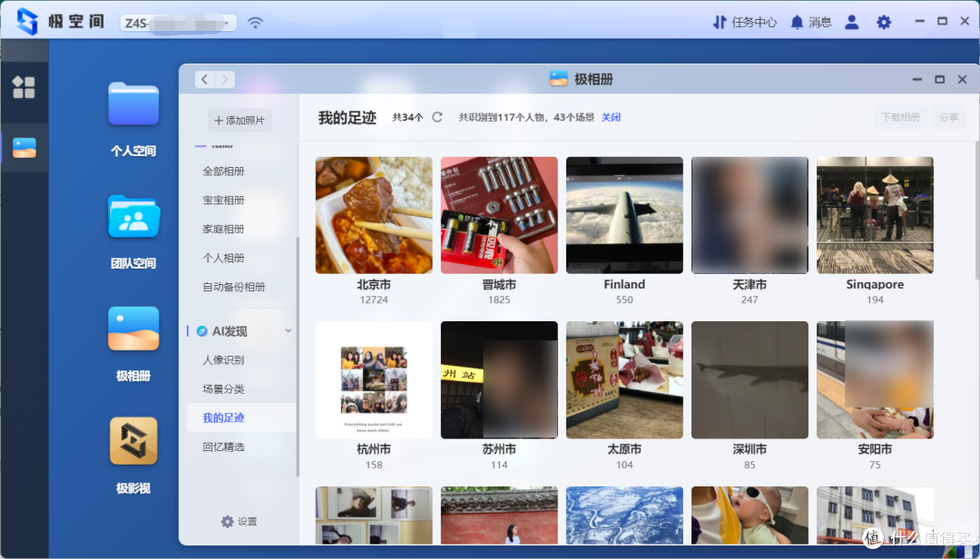Open the app grid launcher icon
The width and height of the screenshot is (980, 559).
click(x=24, y=87)
